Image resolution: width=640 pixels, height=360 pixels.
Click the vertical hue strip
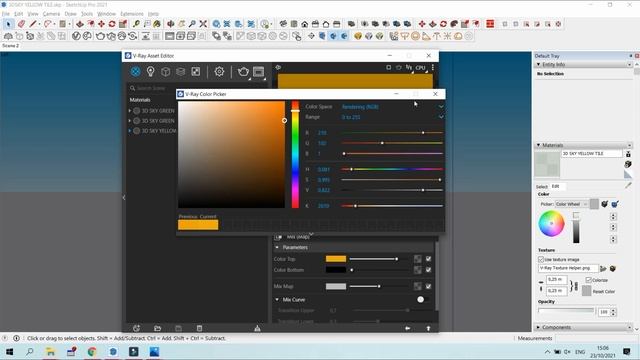295,155
